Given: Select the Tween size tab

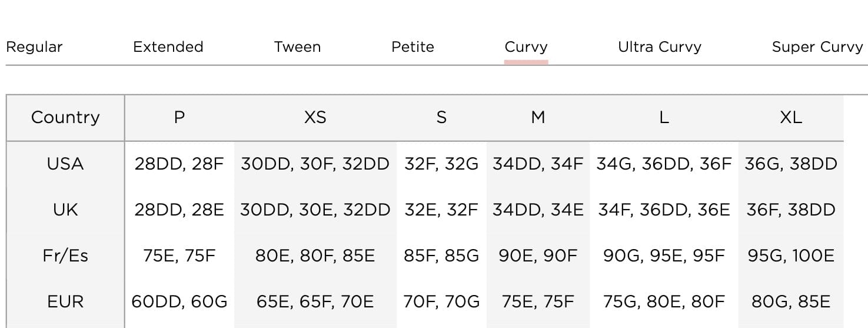Looking at the screenshot, I should click(x=297, y=47).
